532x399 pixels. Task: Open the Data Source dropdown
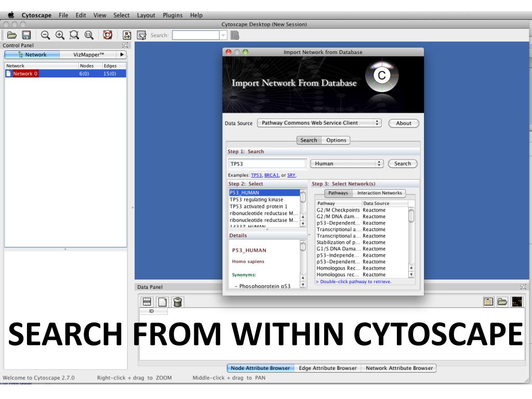click(x=320, y=123)
